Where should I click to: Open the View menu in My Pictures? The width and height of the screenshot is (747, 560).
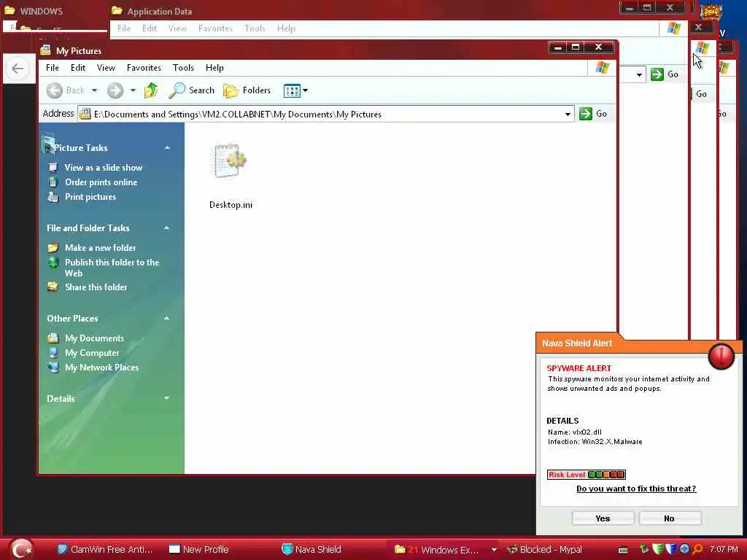[106, 68]
